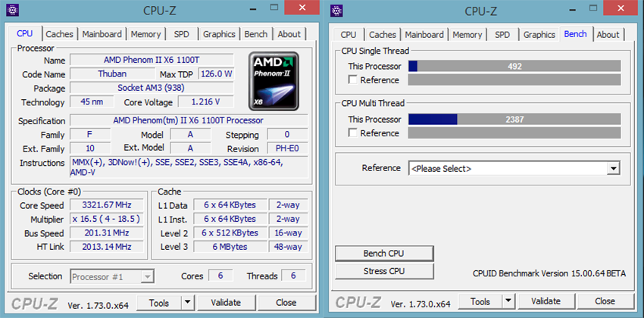Click the Bench CPU button
This screenshot has height=318, width=644.
pos(384,254)
